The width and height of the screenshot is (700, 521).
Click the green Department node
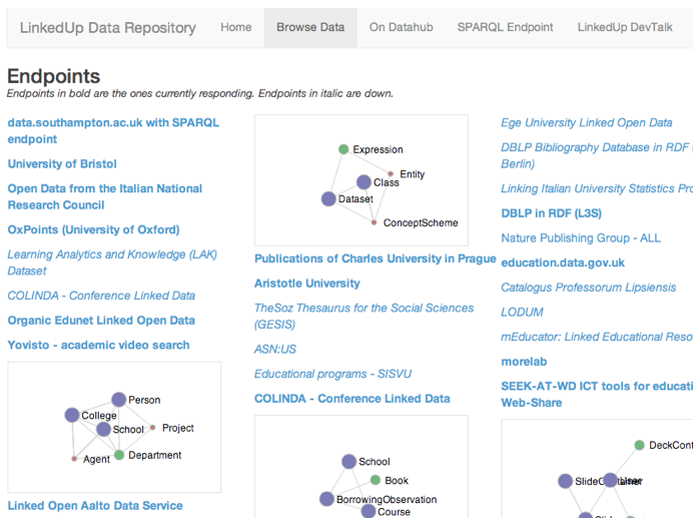click(x=119, y=455)
